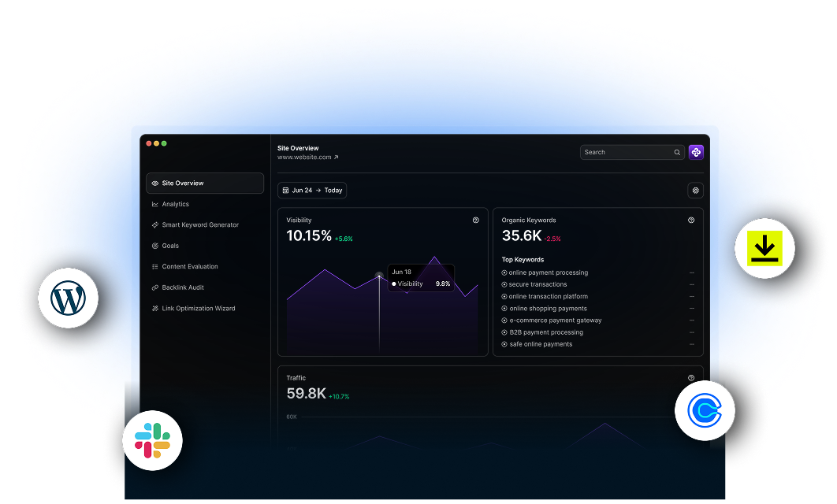837x504 pixels.
Task: Select keyword B2B payment processing
Action: coord(546,332)
